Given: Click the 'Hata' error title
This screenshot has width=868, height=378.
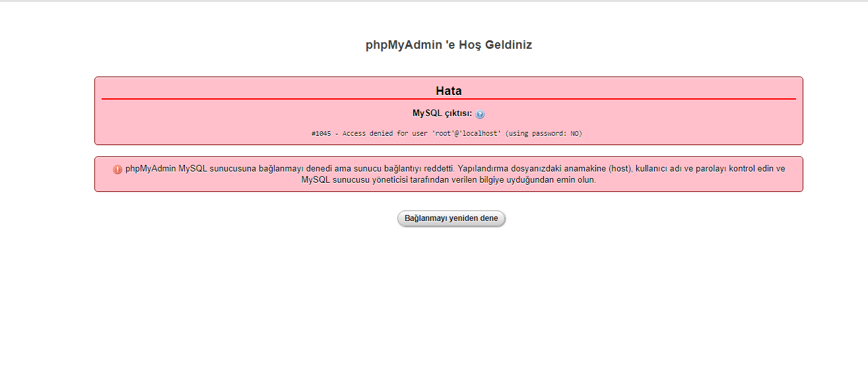Looking at the screenshot, I should [449, 91].
